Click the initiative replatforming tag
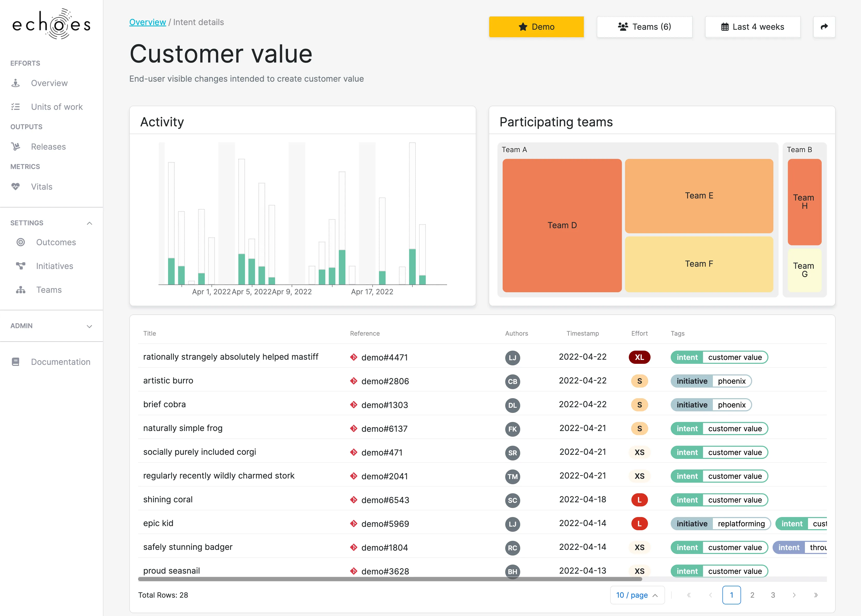861x616 pixels. (721, 523)
